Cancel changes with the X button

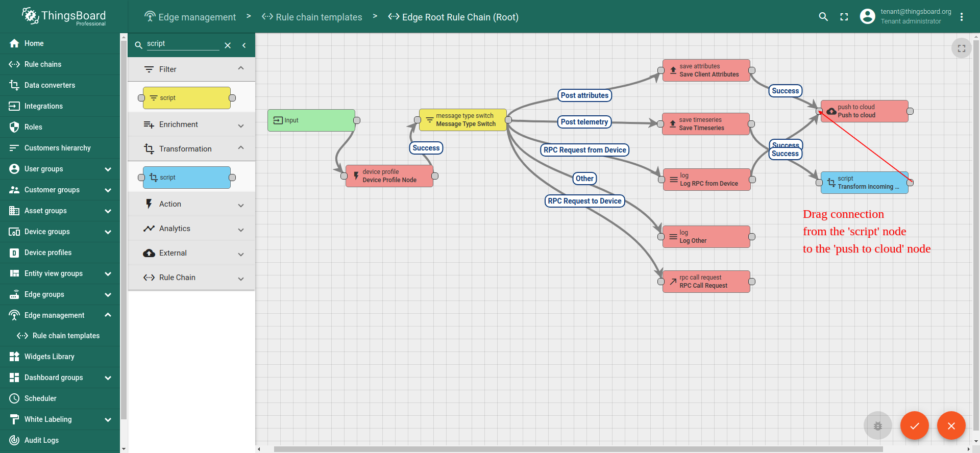[951, 425]
